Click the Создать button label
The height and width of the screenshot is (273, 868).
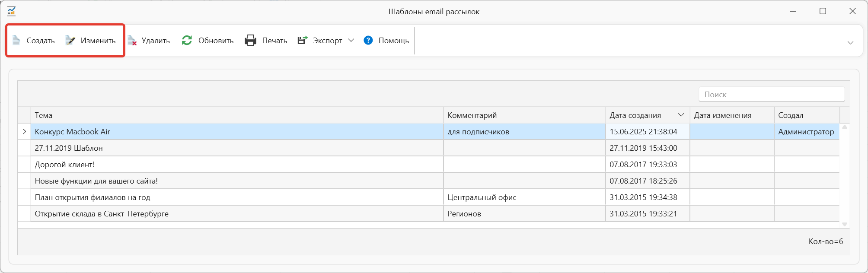(x=41, y=41)
